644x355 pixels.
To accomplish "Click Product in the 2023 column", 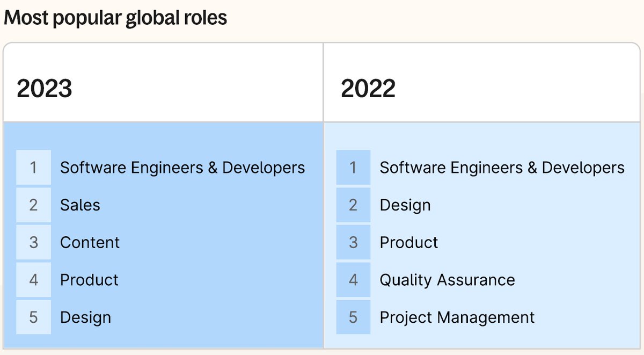I will (x=90, y=280).
